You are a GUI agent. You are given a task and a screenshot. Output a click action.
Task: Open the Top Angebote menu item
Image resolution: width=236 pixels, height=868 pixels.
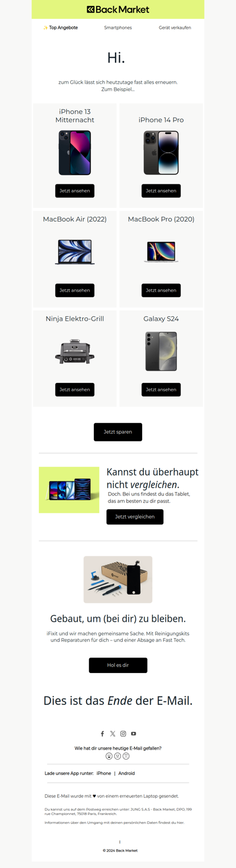(60, 28)
